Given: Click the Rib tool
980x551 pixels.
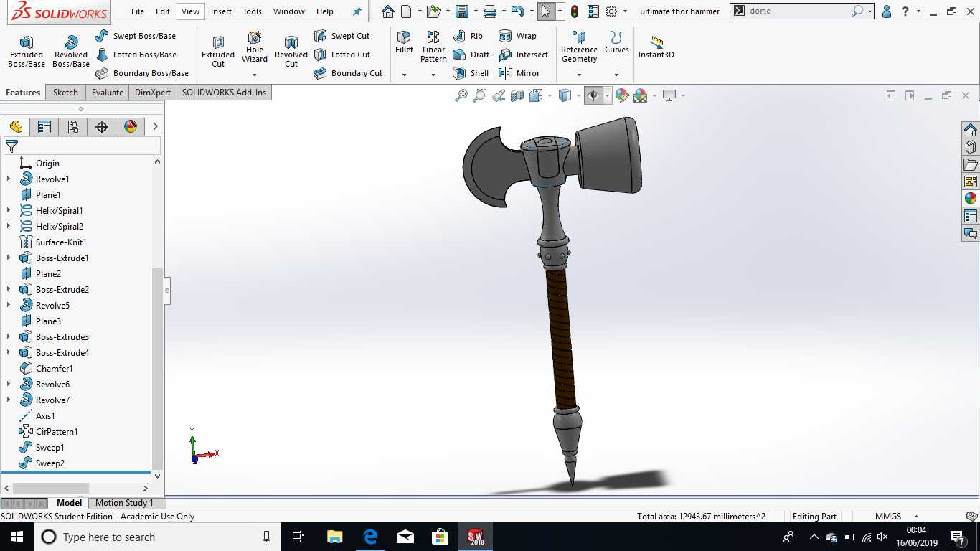Looking at the screenshot, I should pos(468,36).
